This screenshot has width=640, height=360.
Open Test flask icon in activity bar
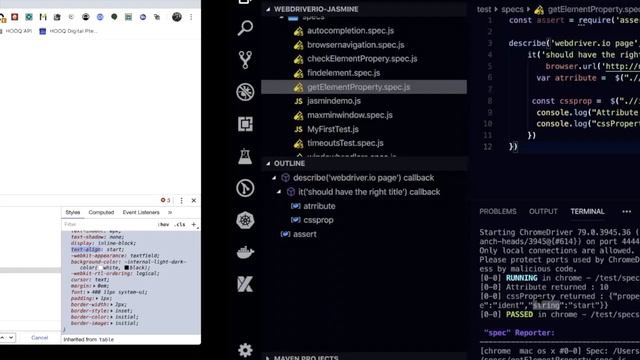tap(245, 156)
